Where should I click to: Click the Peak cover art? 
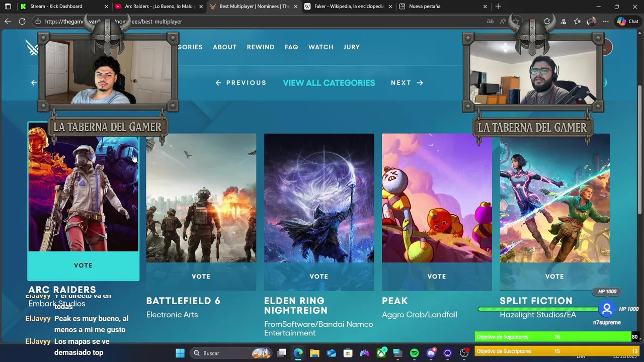(x=437, y=198)
